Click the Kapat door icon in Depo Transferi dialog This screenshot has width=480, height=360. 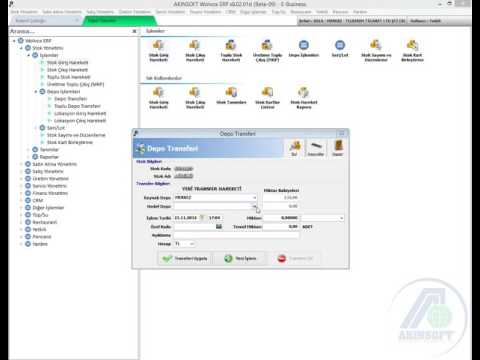tap(338, 148)
